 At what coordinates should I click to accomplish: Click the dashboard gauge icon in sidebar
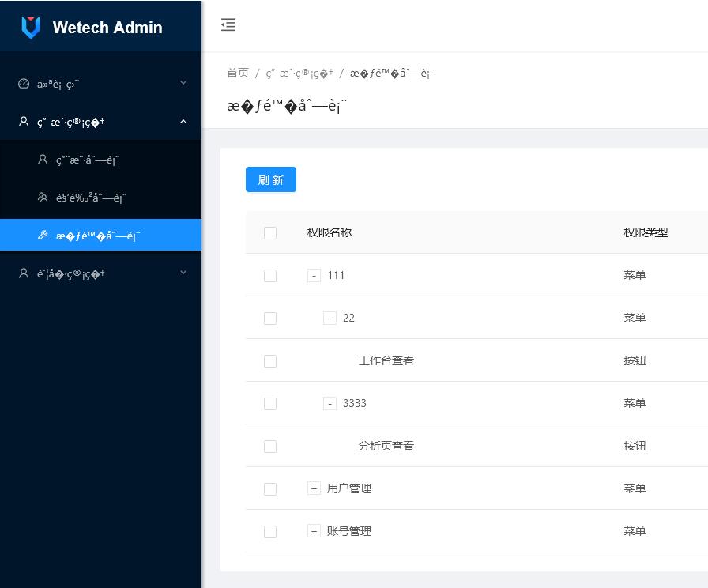click(x=22, y=84)
